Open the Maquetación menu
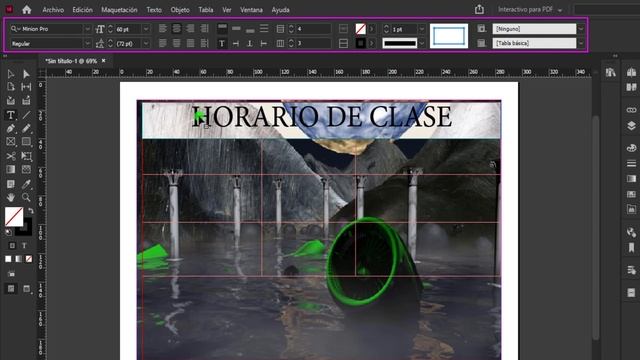 (119, 10)
